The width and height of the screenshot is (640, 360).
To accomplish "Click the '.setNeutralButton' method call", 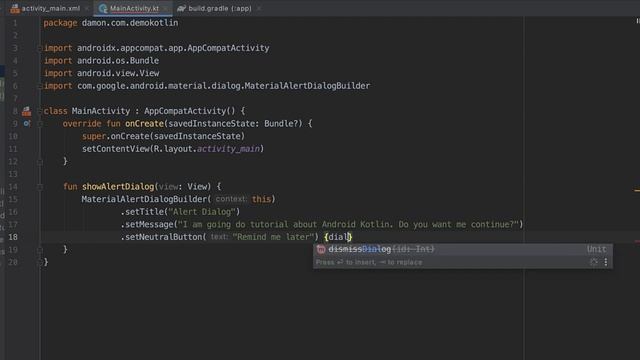I will [x=161, y=237].
